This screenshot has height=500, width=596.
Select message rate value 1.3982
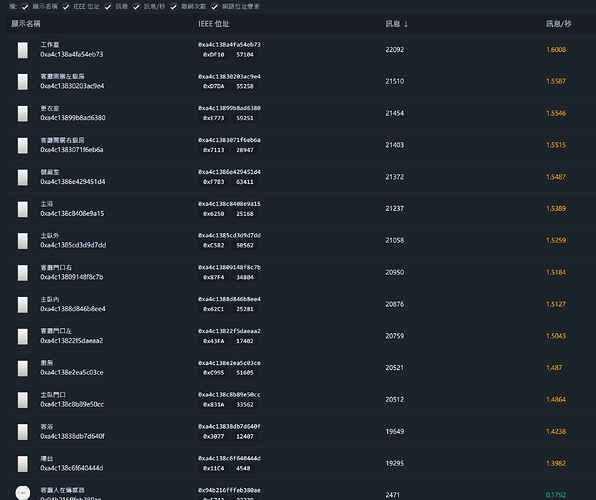click(556, 463)
